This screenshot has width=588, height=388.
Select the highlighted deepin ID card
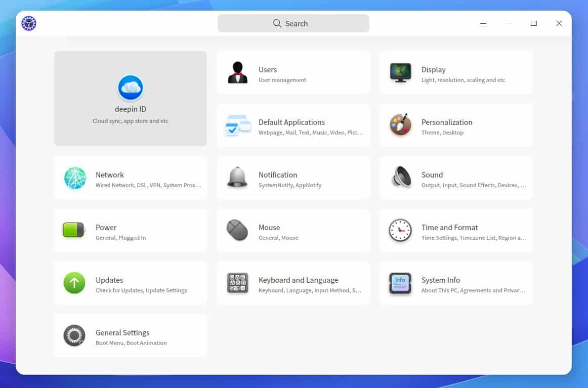point(130,98)
